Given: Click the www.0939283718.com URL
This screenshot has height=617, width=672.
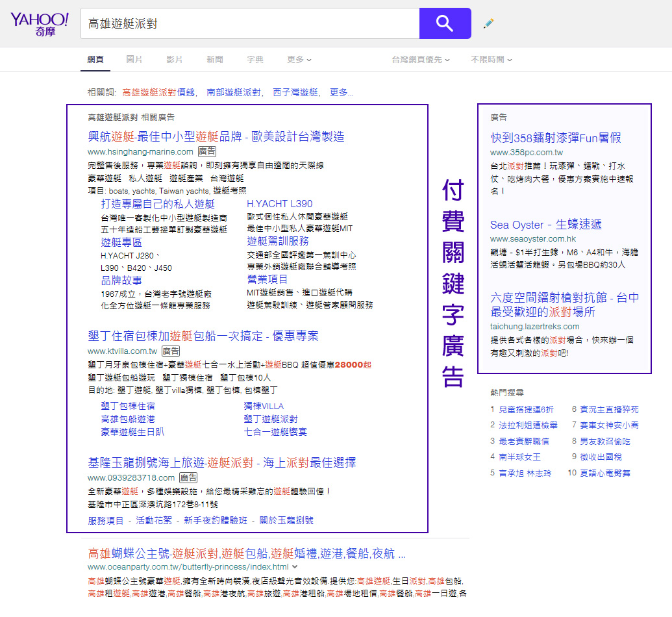Looking at the screenshot, I should tap(131, 477).
